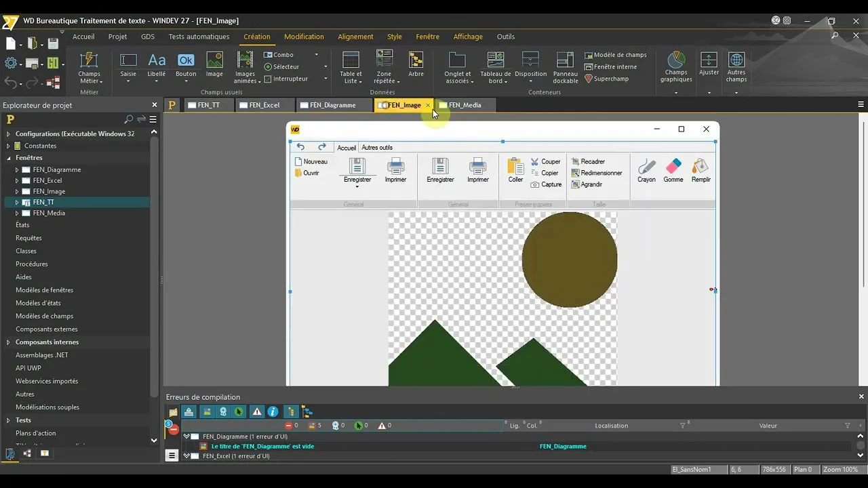This screenshot has width=868, height=488.
Task: Expand the FEN_Diagramme node in project explorer
Action: [x=17, y=169]
